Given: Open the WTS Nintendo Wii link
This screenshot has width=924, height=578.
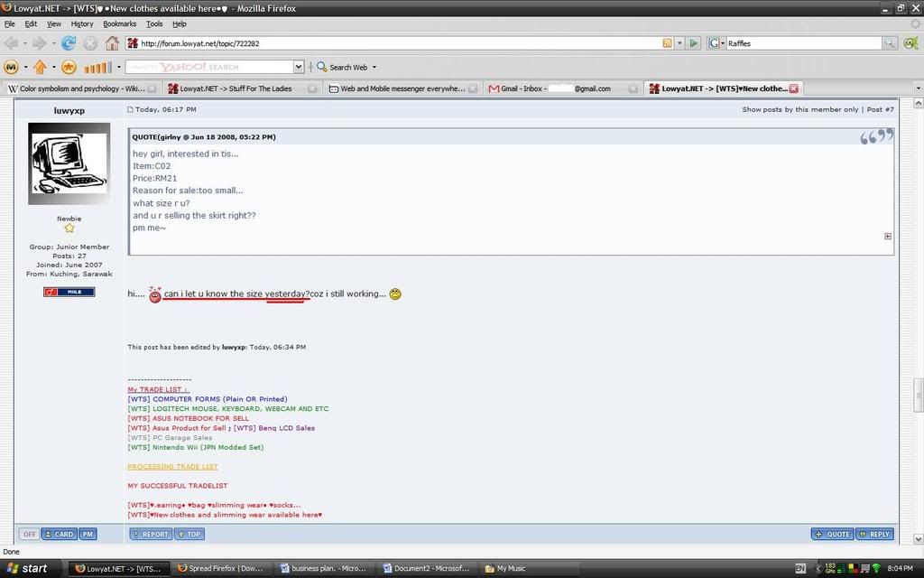Looking at the screenshot, I should [195, 447].
